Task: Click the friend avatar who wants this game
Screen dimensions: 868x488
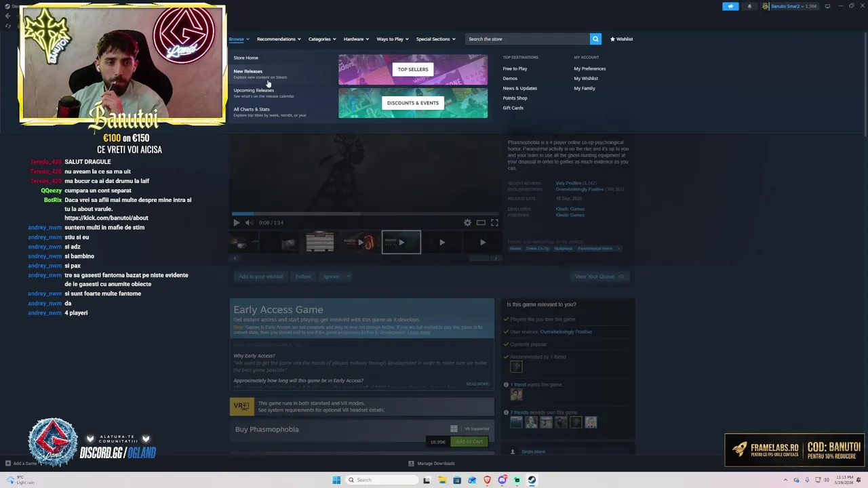Action: pos(516,394)
